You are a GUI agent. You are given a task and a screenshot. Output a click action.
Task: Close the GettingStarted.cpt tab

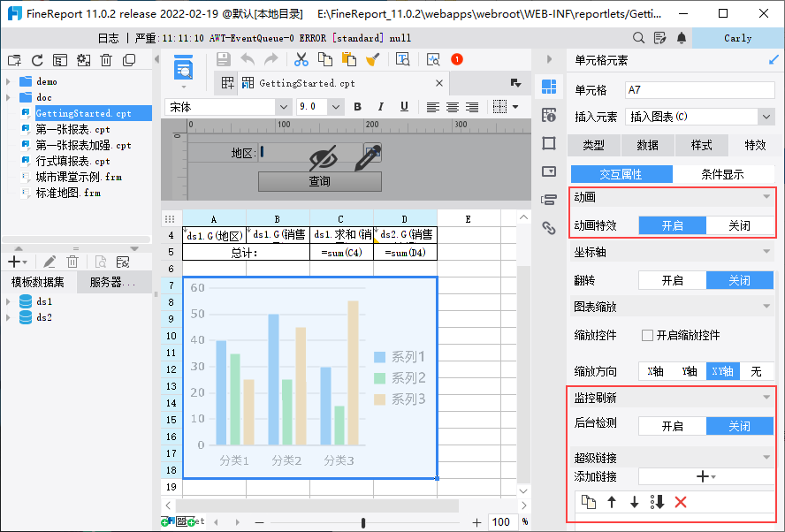[439, 83]
